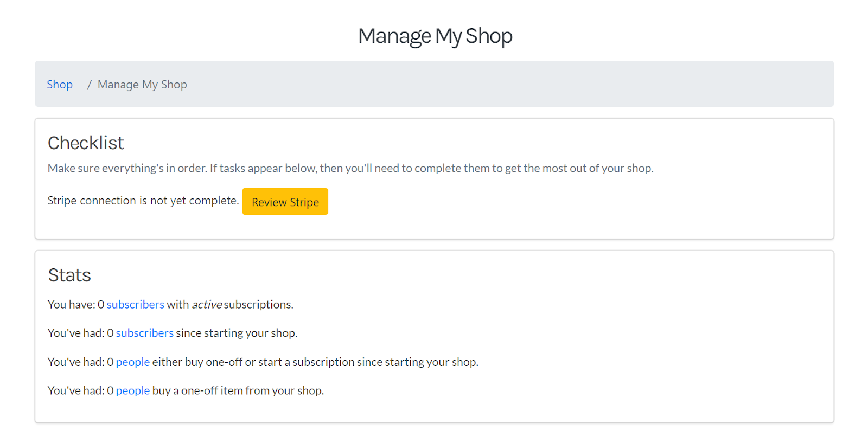
Task: Click the Stats heading
Action: tap(69, 275)
